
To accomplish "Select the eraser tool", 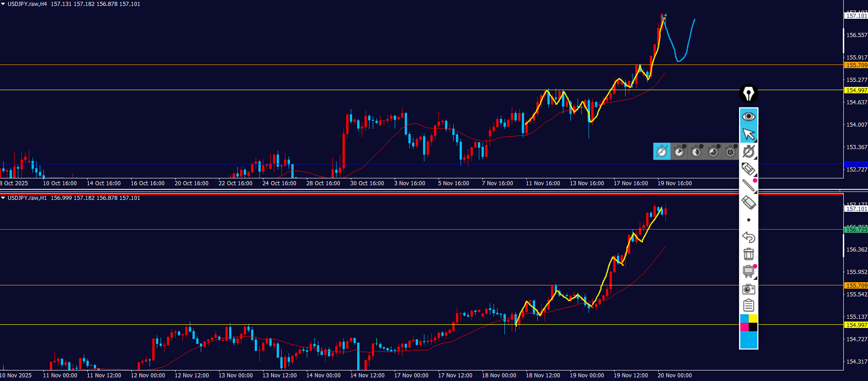I will pos(748,202).
